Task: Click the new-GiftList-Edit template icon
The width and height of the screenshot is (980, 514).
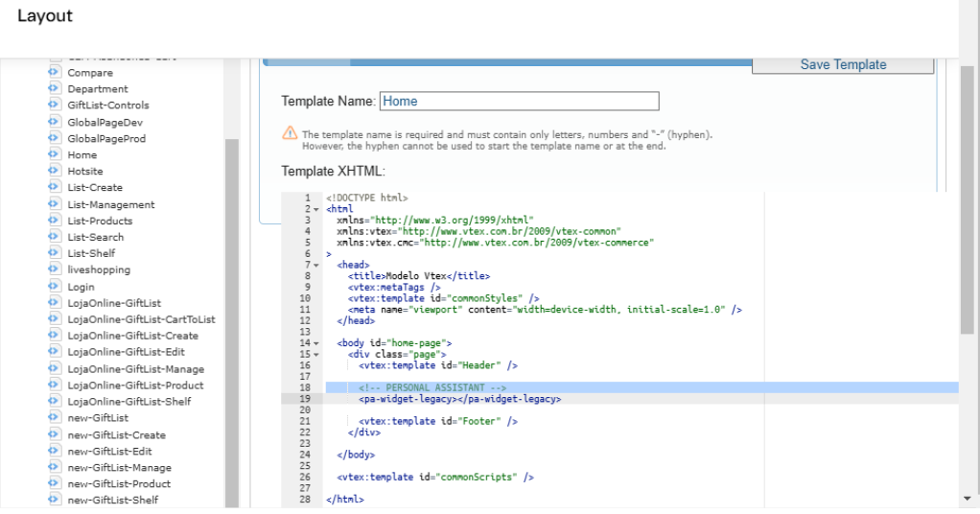Action: click(54, 450)
